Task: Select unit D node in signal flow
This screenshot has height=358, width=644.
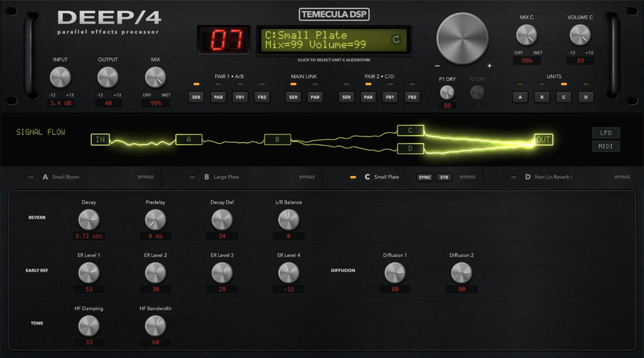Action: pyautogui.click(x=410, y=149)
